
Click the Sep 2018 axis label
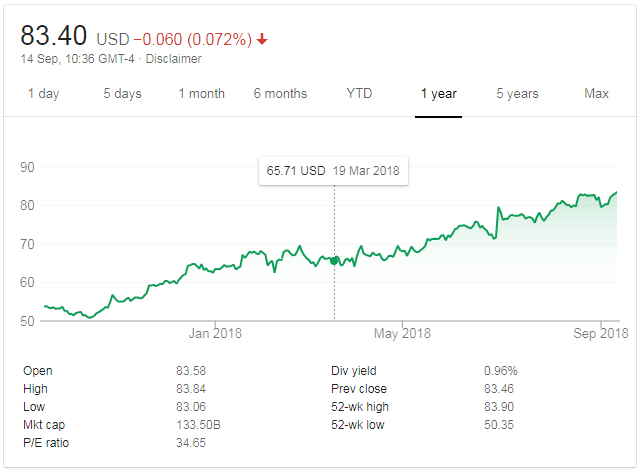click(599, 333)
